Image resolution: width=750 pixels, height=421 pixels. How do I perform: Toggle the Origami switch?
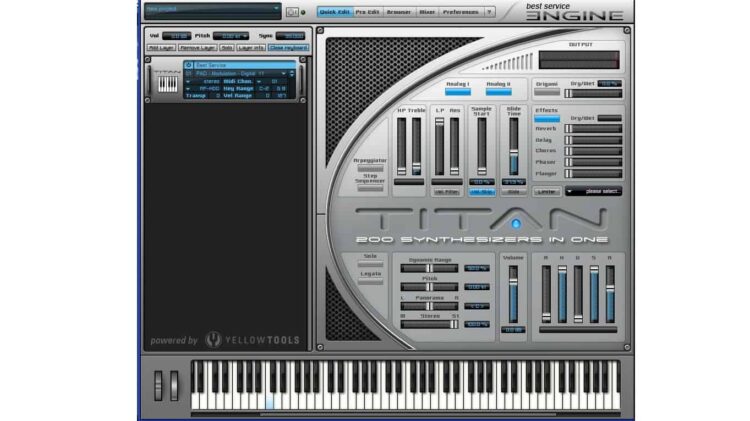(x=547, y=93)
